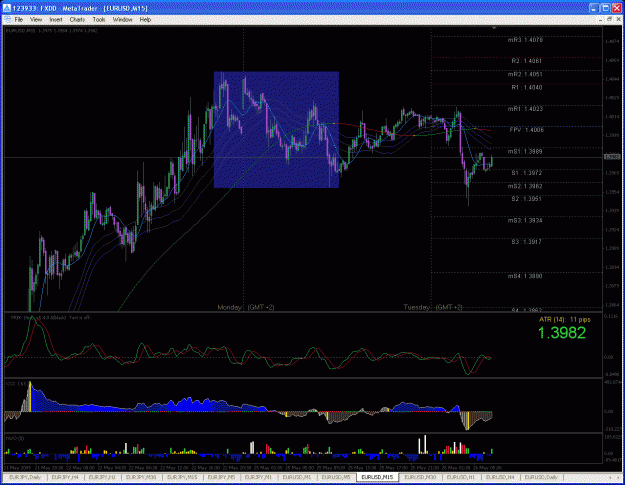The image size is (625, 485).
Task: Minimize the MetaTrader main window
Action: click(594, 8)
